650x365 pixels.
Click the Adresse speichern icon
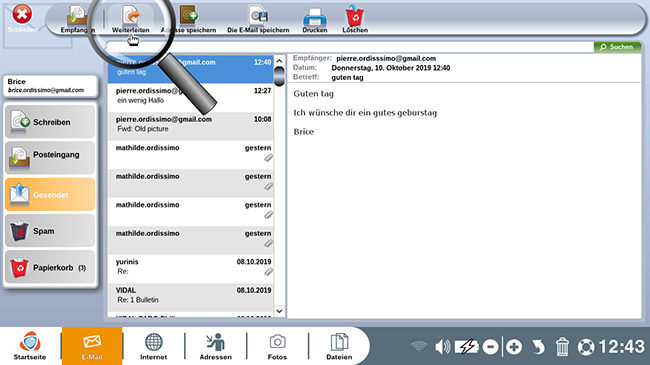[189, 16]
